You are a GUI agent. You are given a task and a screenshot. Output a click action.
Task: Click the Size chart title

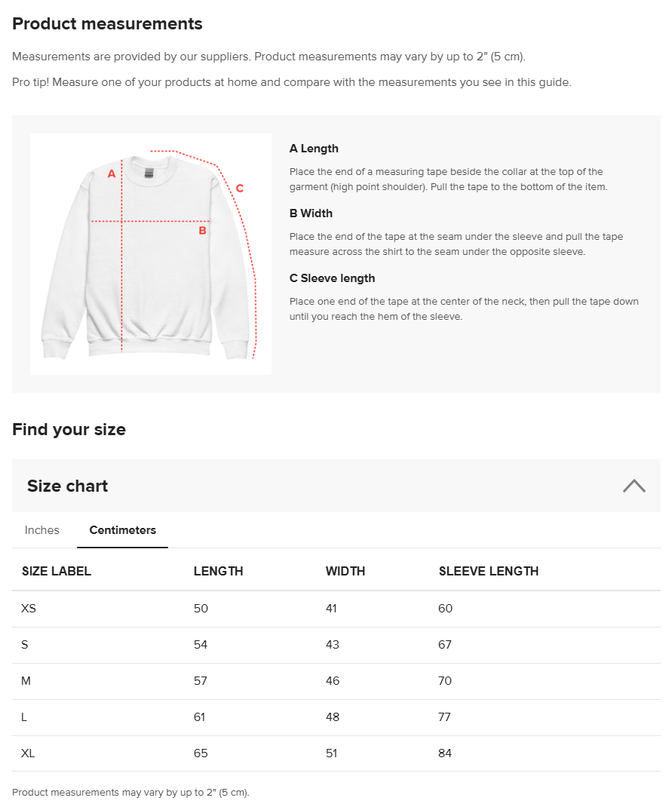coord(67,486)
